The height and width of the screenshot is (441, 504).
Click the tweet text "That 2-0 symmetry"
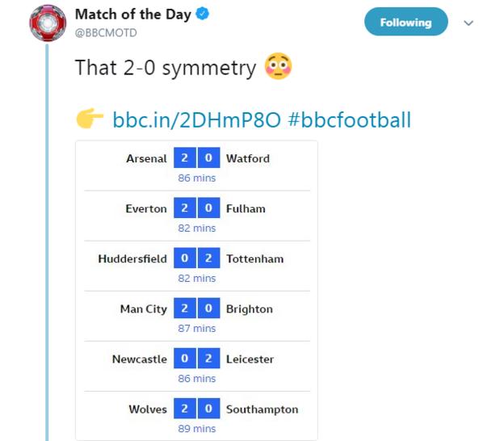tap(165, 68)
